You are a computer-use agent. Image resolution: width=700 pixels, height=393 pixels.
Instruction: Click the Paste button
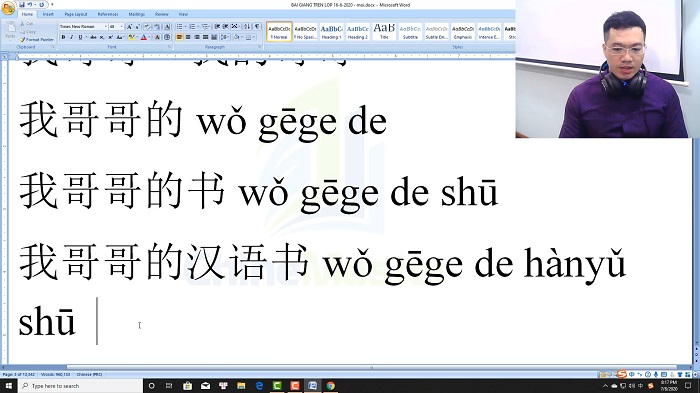pyautogui.click(x=11, y=30)
